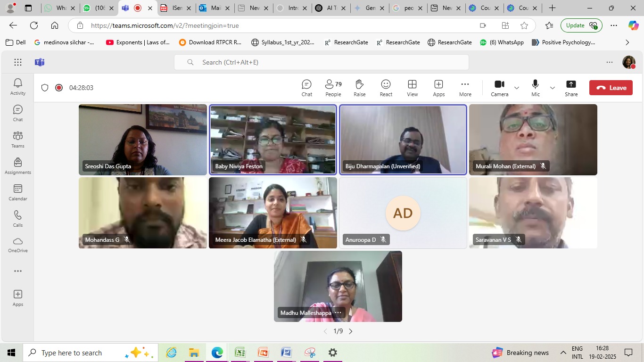644x362 pixels.
Task: Switch to the Gemini browser tab
Action: click(370, 8)
